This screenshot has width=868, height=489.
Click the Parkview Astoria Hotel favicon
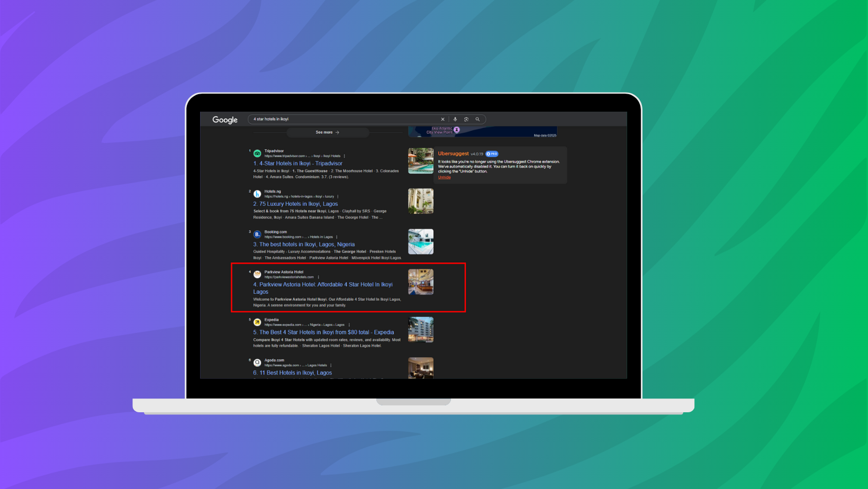click(x=257, y=274)
